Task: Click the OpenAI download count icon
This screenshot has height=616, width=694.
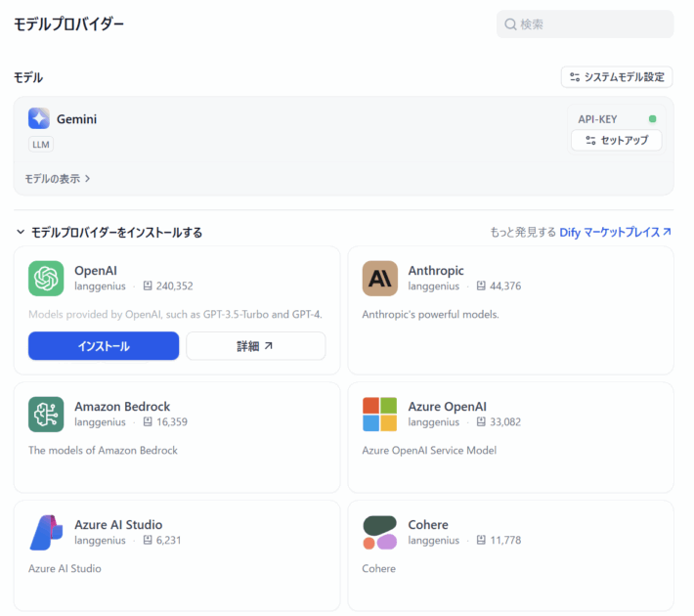Action: [x=148, y=286]
